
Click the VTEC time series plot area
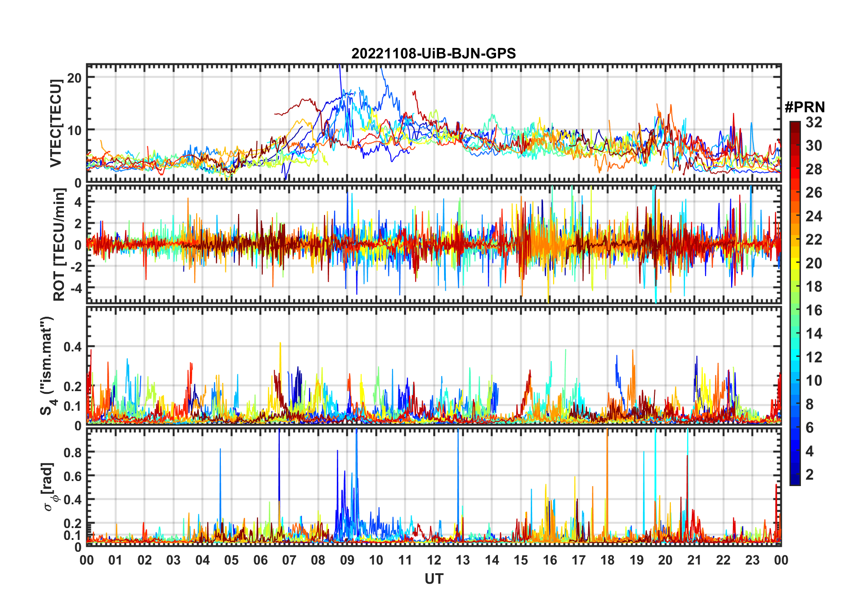(434, 123)
